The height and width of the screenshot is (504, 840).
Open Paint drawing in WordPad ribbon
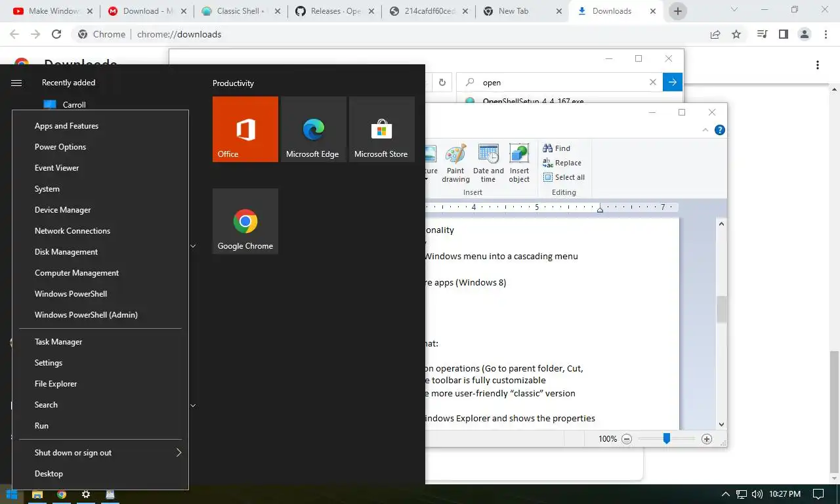pyautogui.click(x=455, y=163)
